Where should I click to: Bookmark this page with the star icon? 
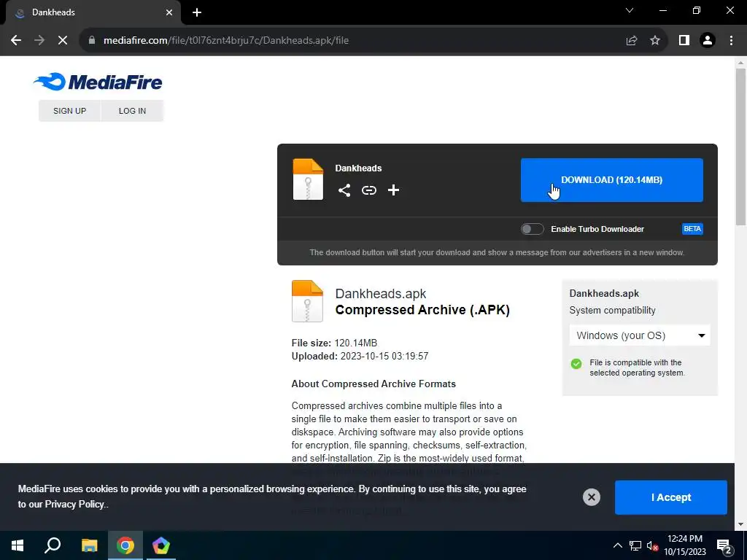coord(655,41)
